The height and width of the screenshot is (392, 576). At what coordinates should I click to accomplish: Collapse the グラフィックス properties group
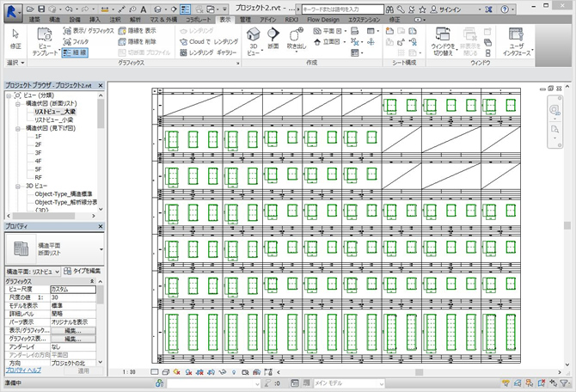click(92, 281)
